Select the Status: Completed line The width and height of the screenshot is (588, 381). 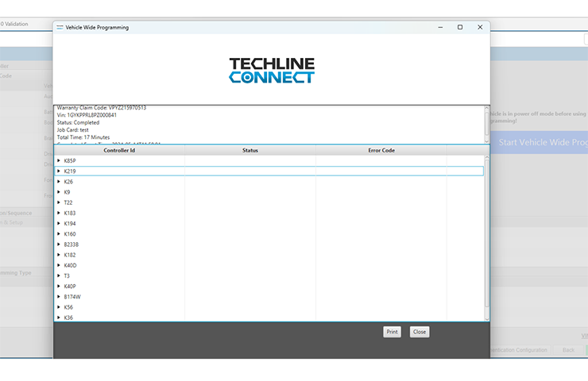pos(78,122)
